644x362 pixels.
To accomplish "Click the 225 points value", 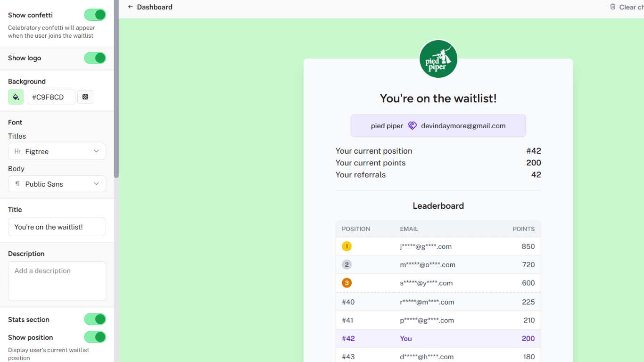I will [x=528, y=302].
